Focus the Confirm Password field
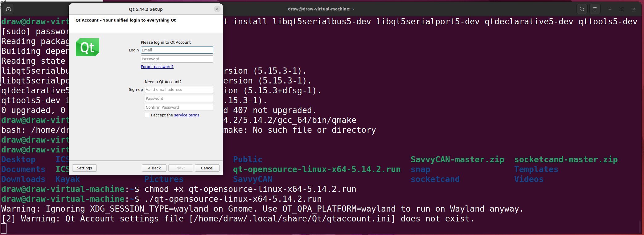Screen dimensions: 644x235 179,107
